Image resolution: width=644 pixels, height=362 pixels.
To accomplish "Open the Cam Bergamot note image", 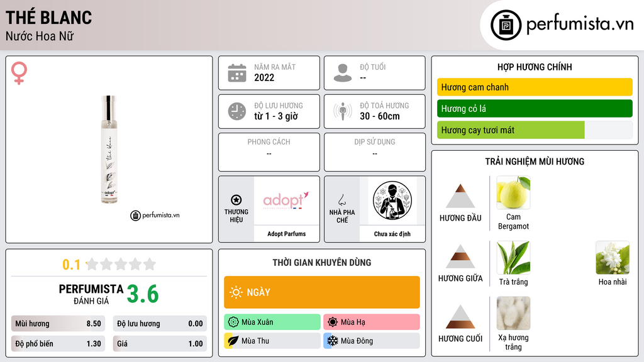I will pos(513,192).
